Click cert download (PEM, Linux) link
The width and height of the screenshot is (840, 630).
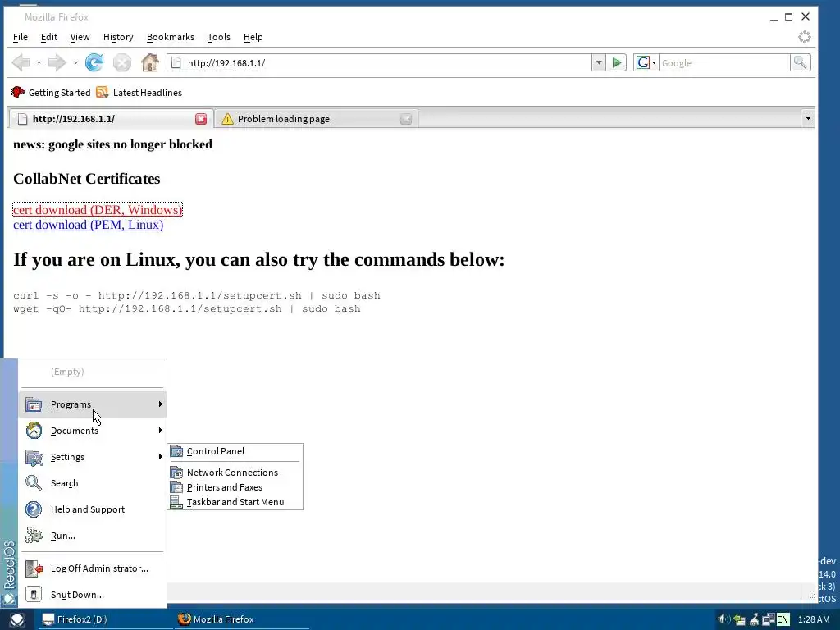[89, 225]
